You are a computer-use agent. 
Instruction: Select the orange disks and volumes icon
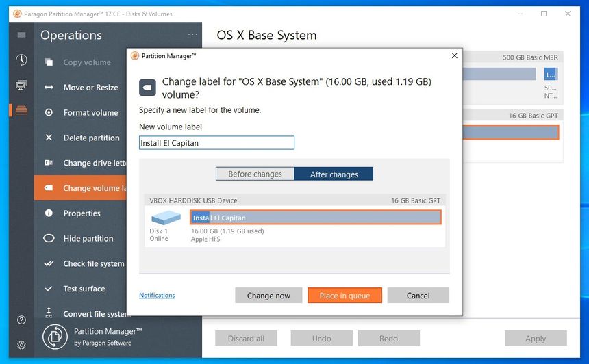21,110
